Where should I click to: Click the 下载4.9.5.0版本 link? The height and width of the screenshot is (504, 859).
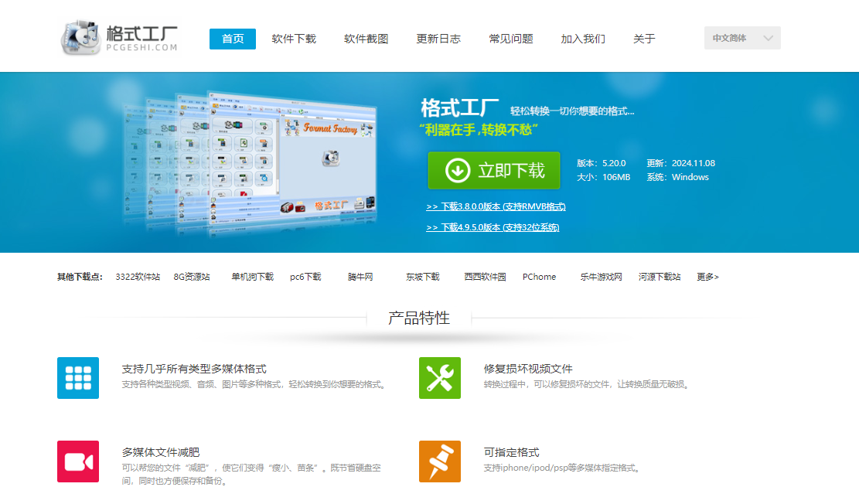tap(493, 227)
